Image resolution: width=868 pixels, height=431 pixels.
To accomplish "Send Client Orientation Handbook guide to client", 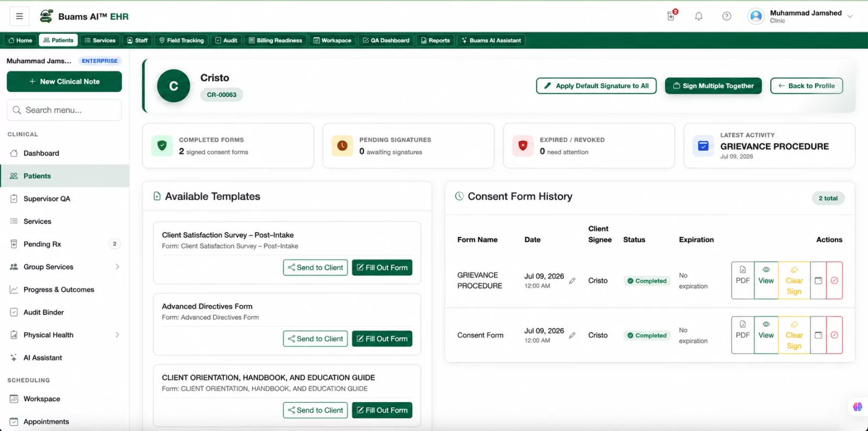I will [x=315, y=410].
